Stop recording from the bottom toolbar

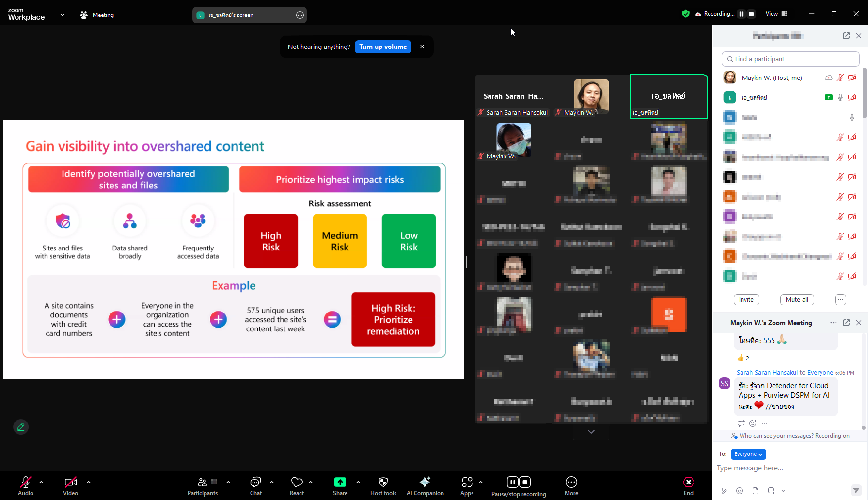525,482
